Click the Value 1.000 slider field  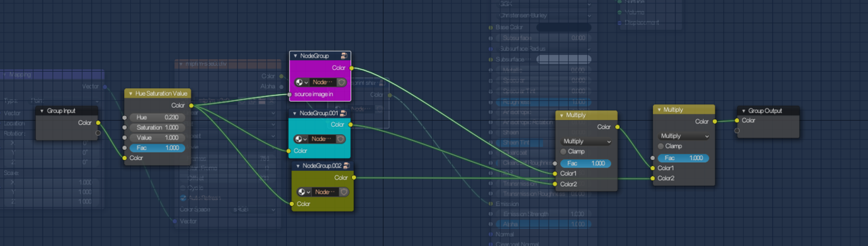click(x=157, y=138)
